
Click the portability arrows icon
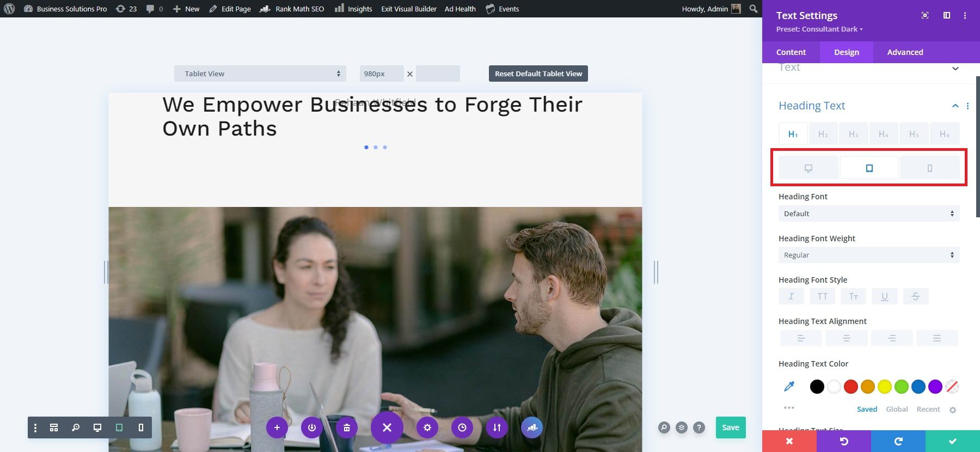[497, 427]
